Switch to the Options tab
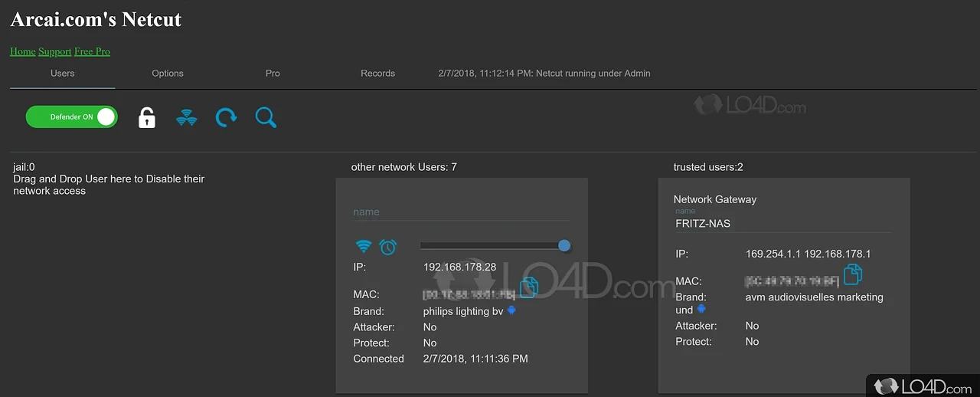The width and height of the screenshot is (980, 397). point(168,74)
